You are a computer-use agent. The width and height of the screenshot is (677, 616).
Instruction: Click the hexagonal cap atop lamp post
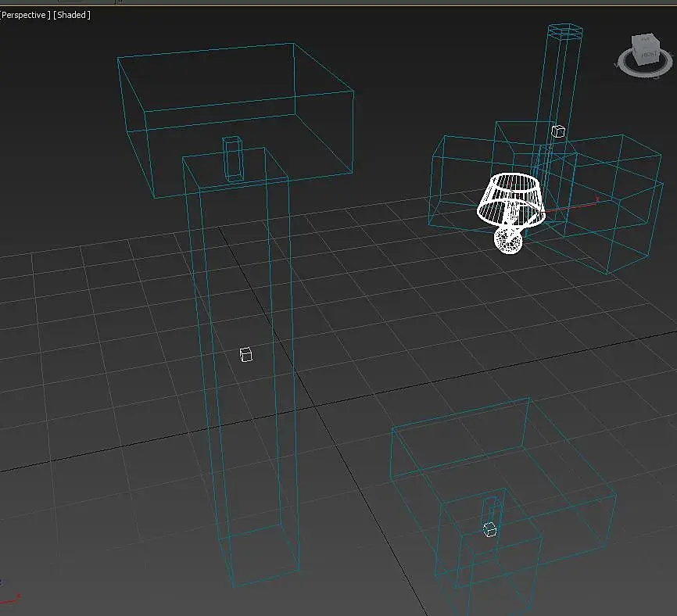tap(565, 30)
